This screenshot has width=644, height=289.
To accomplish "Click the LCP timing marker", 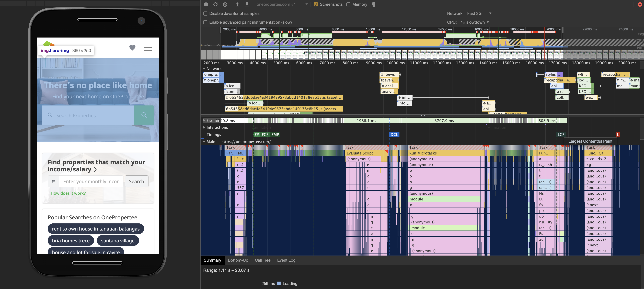I will point(561,134).
